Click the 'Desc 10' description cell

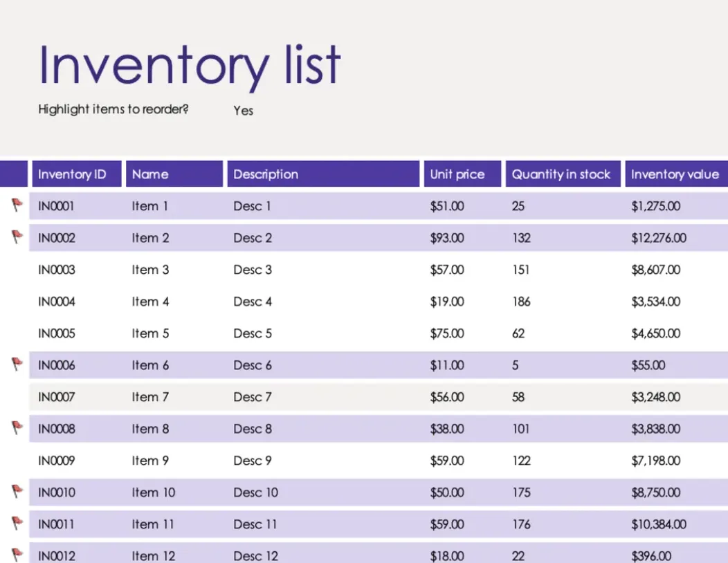click(256, 492)
